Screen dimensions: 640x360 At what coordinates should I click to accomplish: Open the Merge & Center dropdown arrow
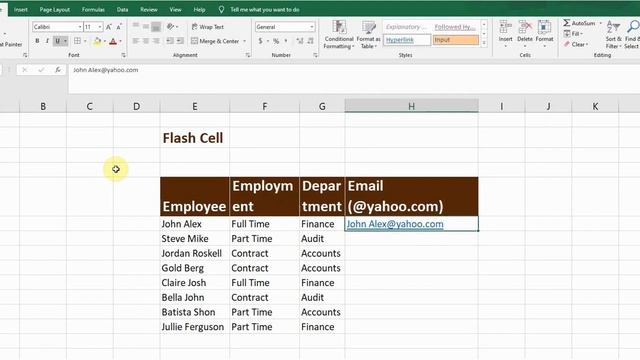tap(244, 41)
